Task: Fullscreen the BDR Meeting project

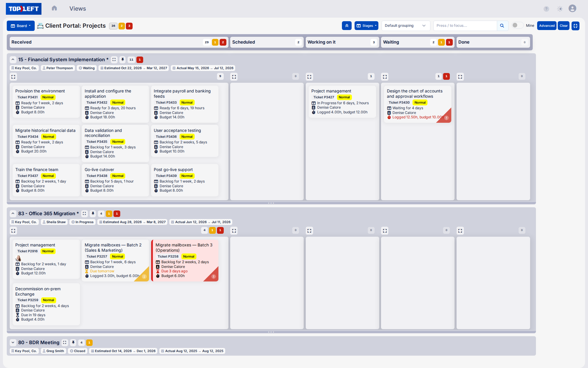Action: tap(65, 342)
